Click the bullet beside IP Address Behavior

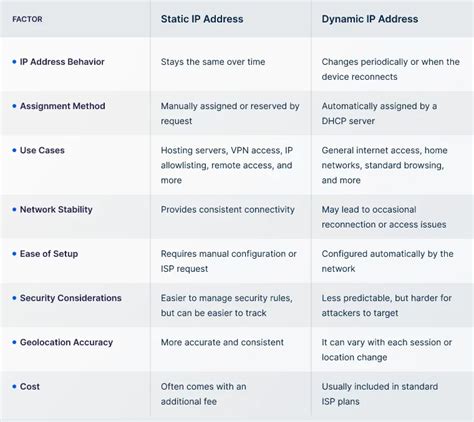point(14,62)
